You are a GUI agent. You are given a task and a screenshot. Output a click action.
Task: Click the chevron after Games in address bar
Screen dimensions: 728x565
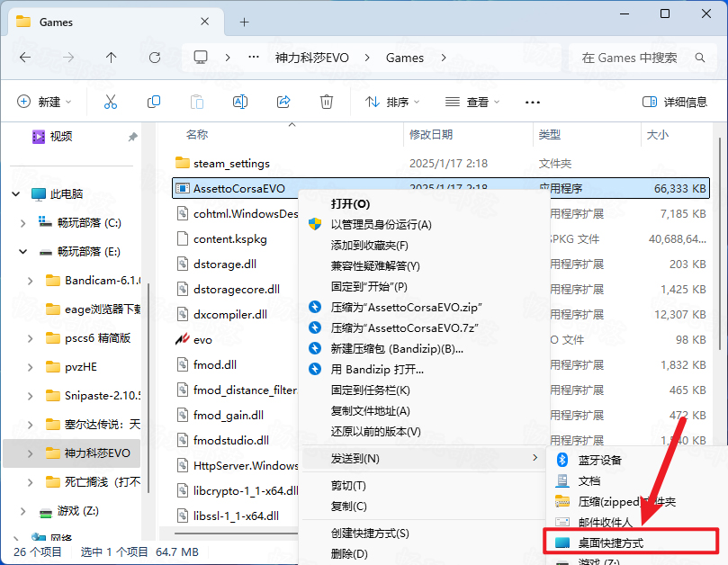pyautogui.click(x=444, y=58)
